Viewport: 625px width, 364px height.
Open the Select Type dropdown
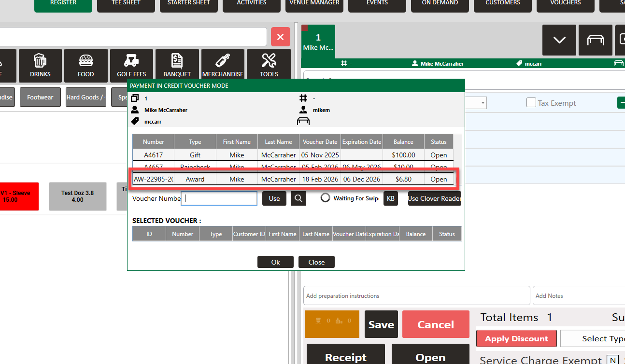[593, 338]
